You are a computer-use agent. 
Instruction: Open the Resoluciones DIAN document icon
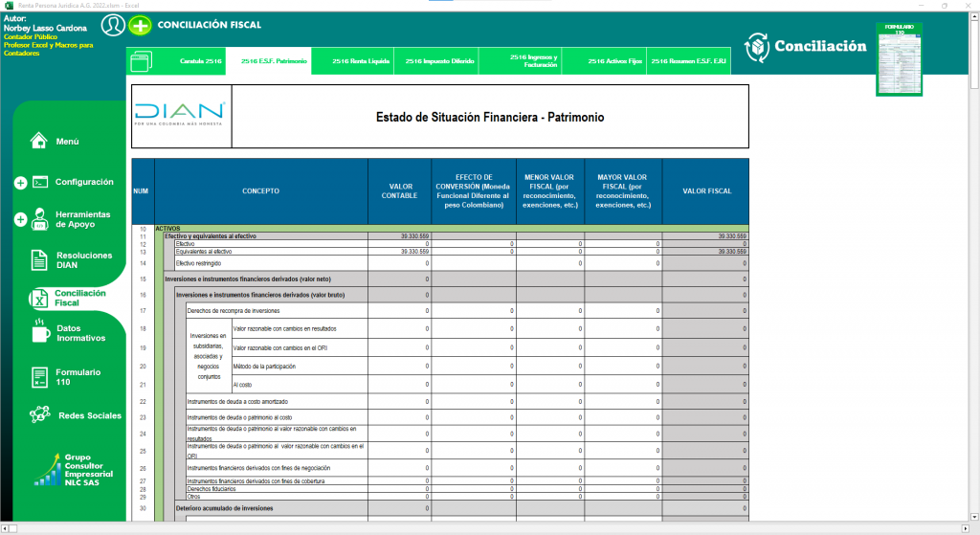(x=39, y=260)
